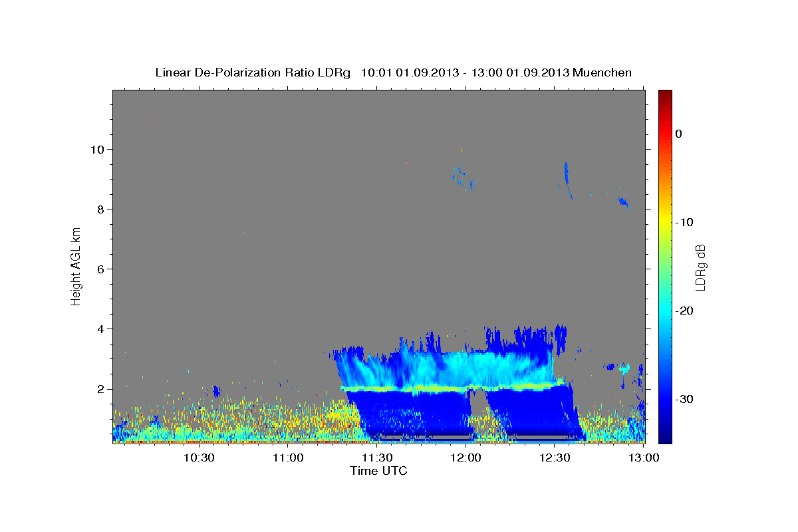Click the plot title 'Linear De-Polarization Ratio LDRg'
Image resolution: width=798 pixels, height=532 pixels.
[x=253, y=72]
